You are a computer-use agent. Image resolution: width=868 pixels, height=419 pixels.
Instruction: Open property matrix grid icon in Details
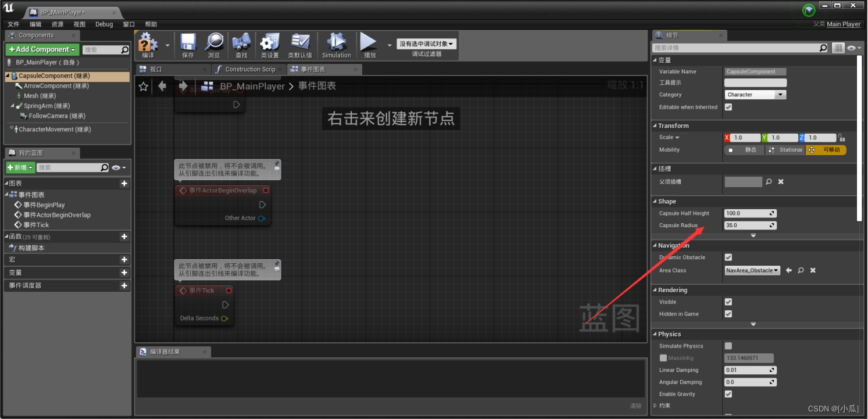[x=838, y=48]
